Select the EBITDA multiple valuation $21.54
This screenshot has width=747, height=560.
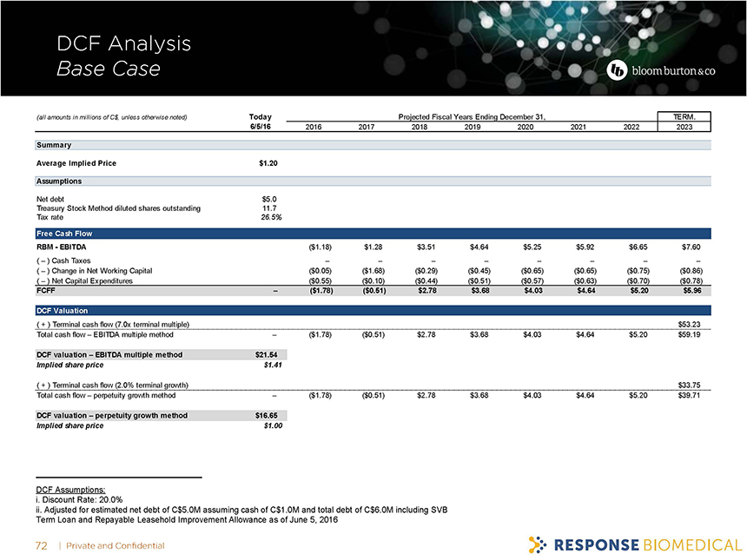click(266, 355)
